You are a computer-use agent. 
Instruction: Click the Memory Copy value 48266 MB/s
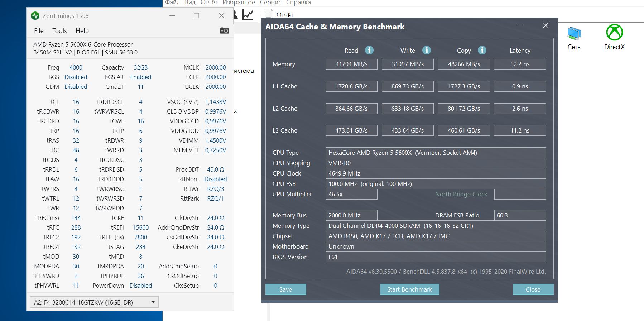point(464,64)
